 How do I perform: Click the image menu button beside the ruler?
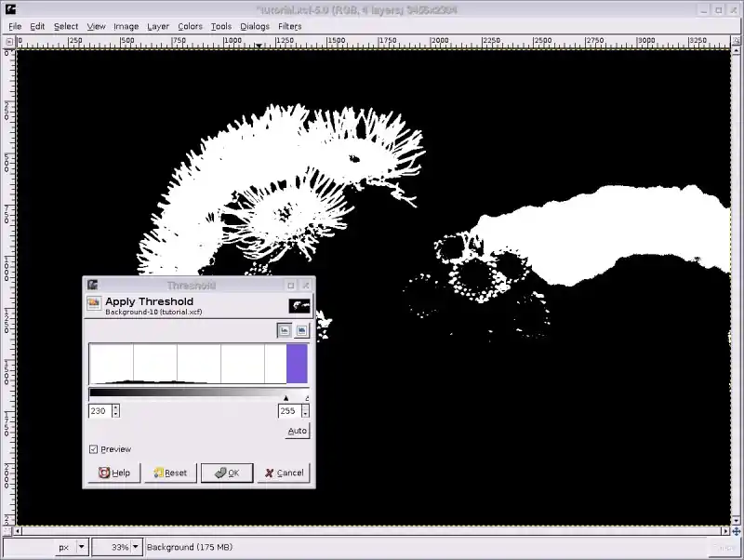point(10,42)
